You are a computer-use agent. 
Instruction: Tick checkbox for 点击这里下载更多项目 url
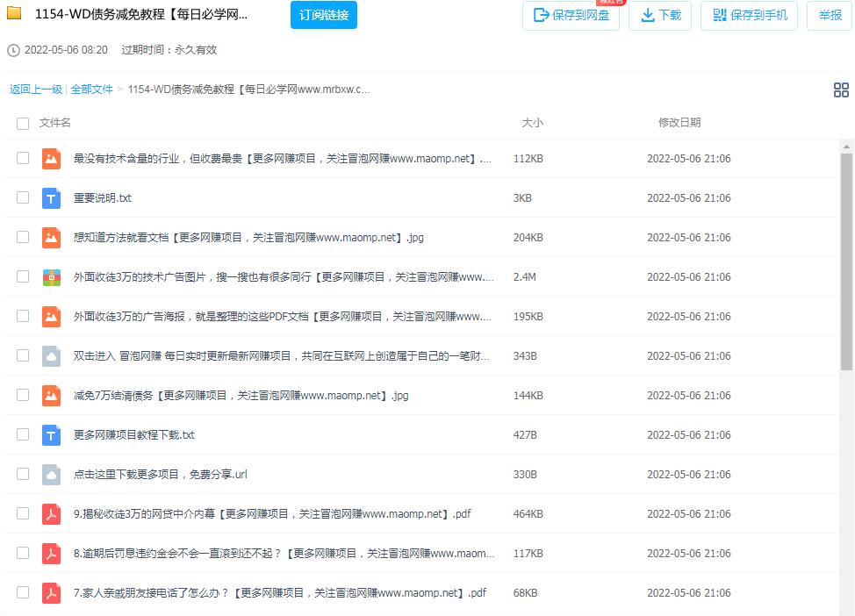23,474
